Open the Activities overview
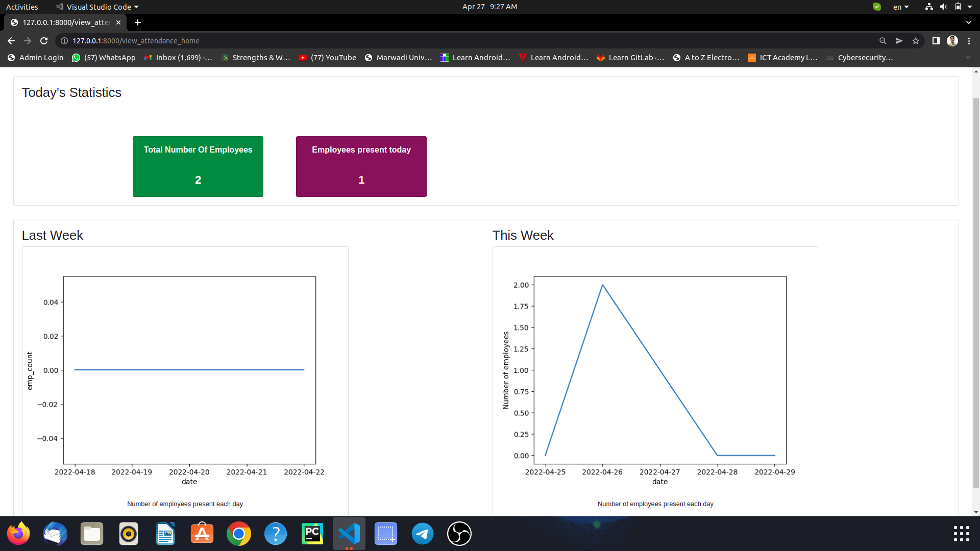980x551 pixels. coord(22,7)
